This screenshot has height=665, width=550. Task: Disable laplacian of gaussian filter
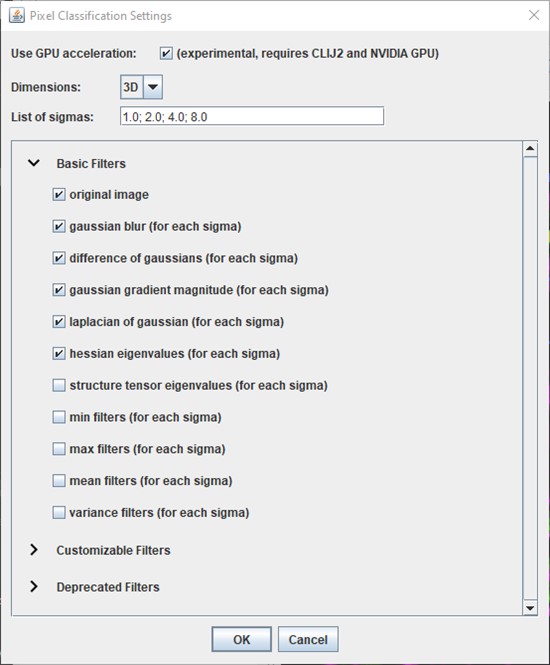[x=59, y=322]
